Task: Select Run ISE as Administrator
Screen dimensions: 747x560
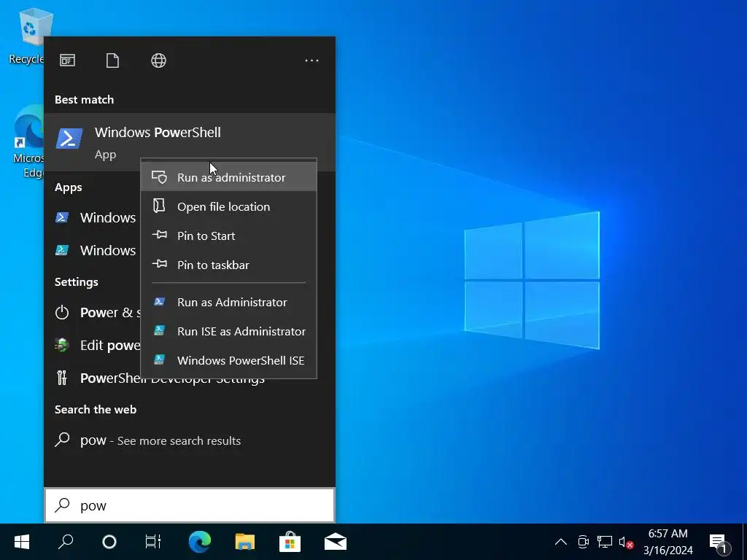Action: coord(228,332)
